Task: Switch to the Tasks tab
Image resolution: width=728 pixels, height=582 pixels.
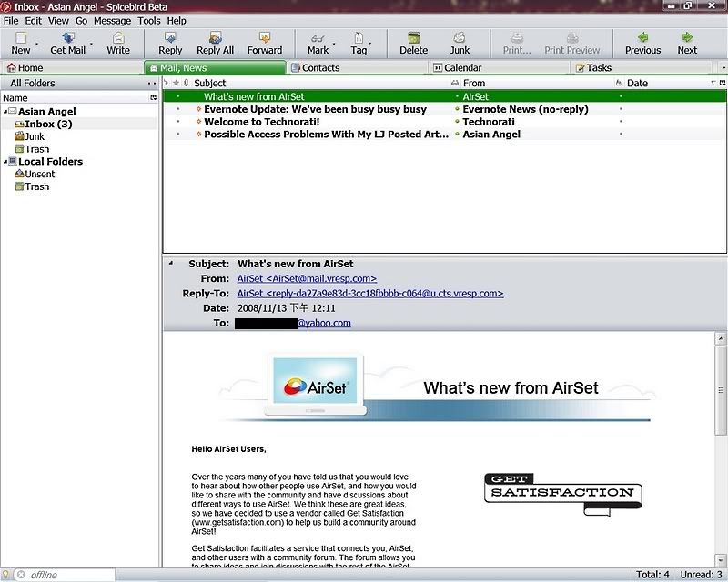Action: coord(642,68)
